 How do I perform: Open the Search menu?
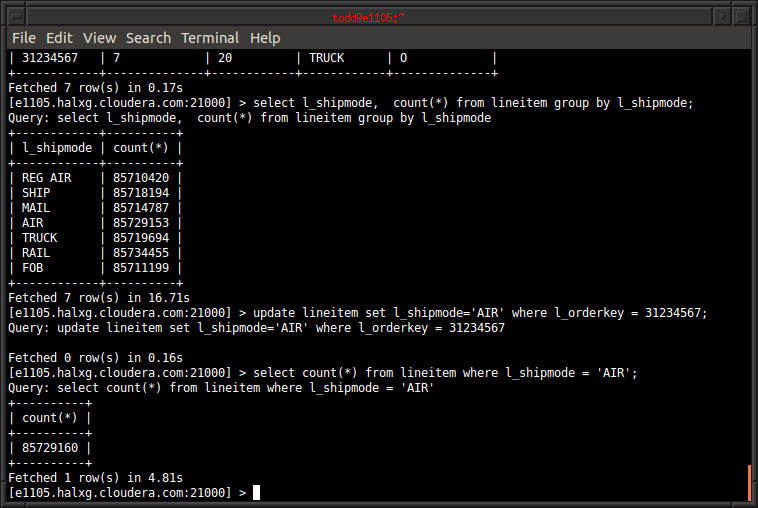click(148, 38)
